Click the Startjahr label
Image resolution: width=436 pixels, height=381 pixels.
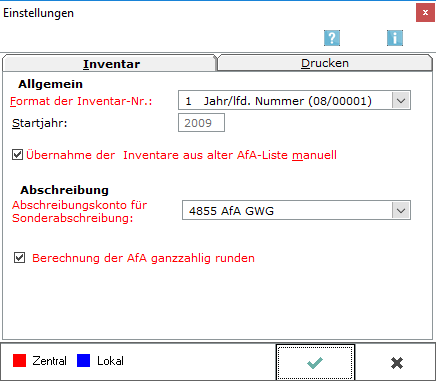pos(40,123)
